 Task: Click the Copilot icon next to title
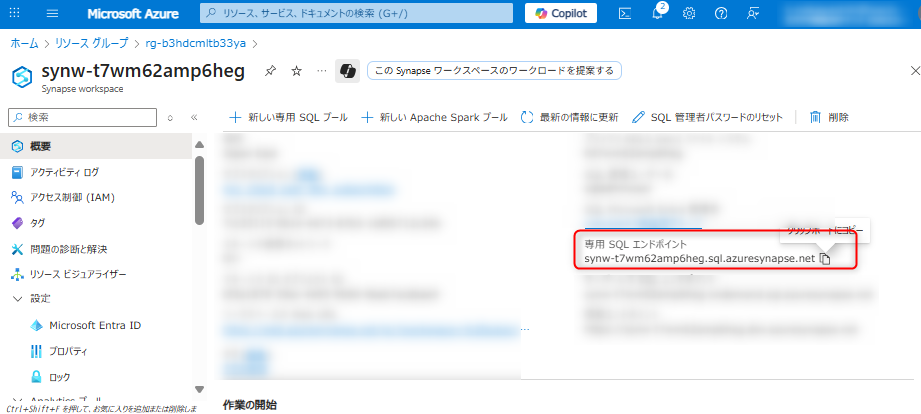(x=347, y=71)
